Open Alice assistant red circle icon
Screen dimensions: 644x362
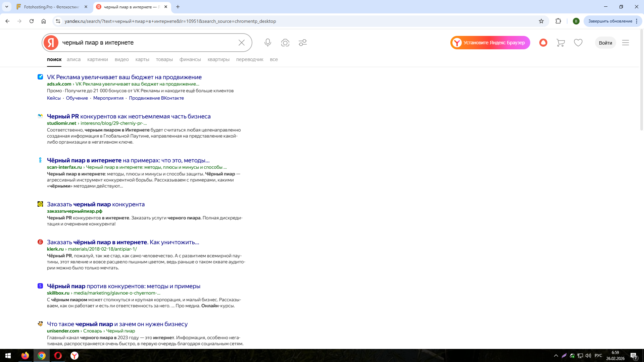543,43
